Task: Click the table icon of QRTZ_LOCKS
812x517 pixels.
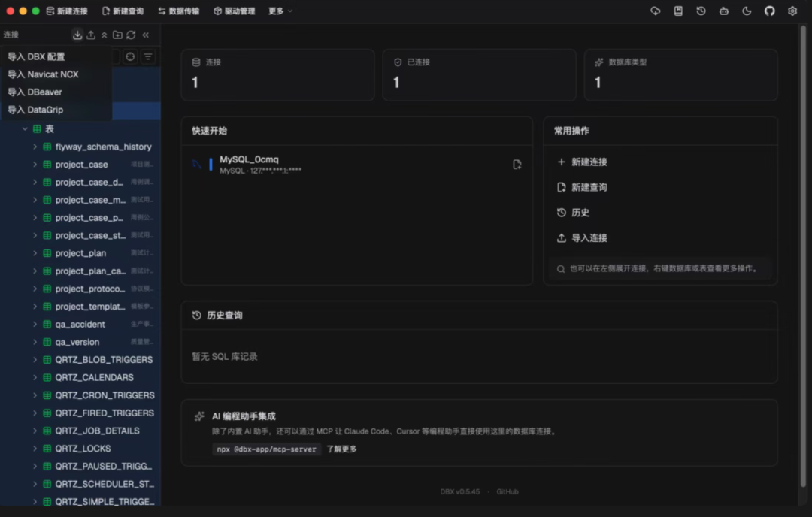Action: pos(47,449)
